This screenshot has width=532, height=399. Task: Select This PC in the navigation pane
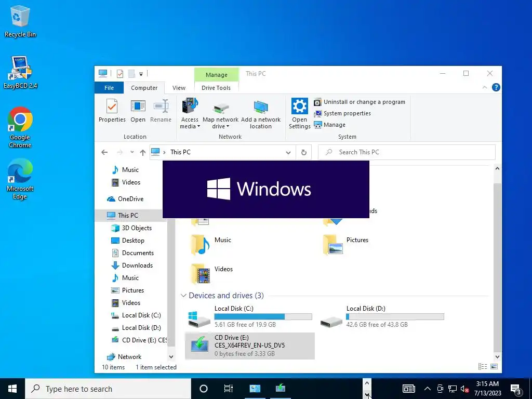pyautogui.click(x=128, y=216)
